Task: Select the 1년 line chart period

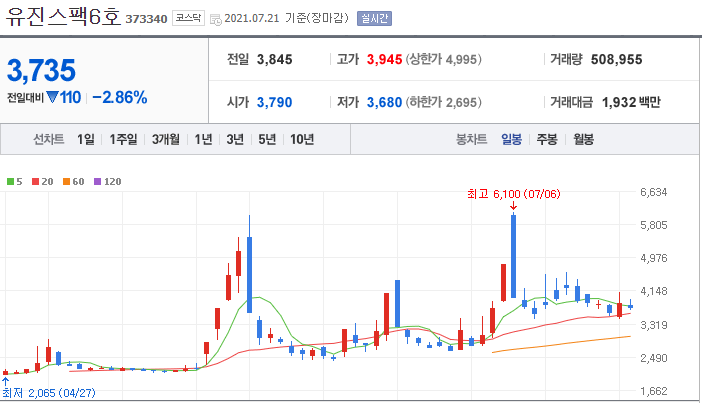Action: click(203, 139)
